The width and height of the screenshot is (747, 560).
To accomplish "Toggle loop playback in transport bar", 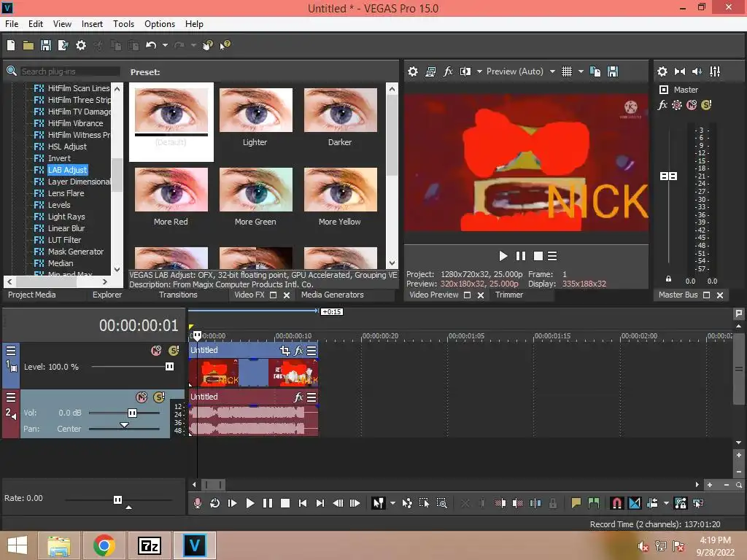I will coord(215,503).
